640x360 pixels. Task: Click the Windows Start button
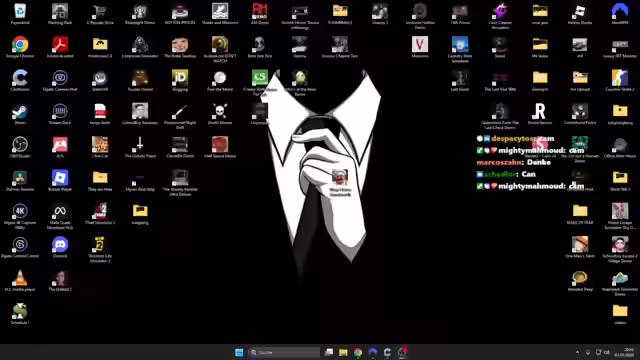click(239, 352)
